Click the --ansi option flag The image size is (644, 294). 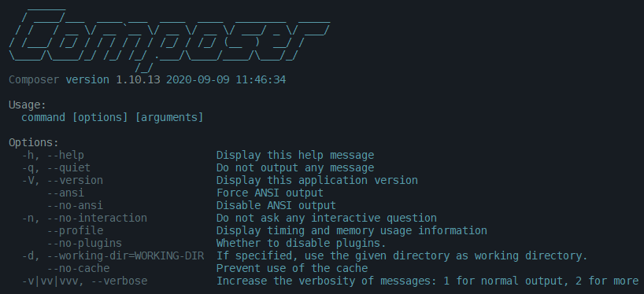tap(65, 193)
